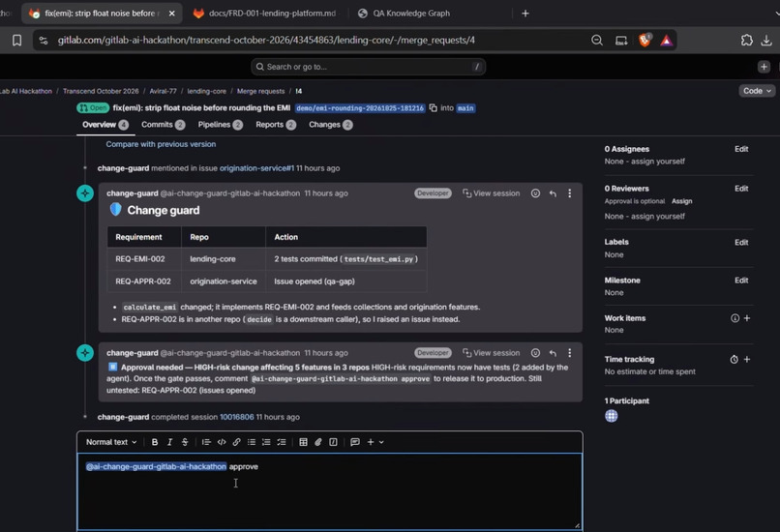Open the Work items info icon
The width and height of the screenshot is (780, 532).
coord(735,318)
